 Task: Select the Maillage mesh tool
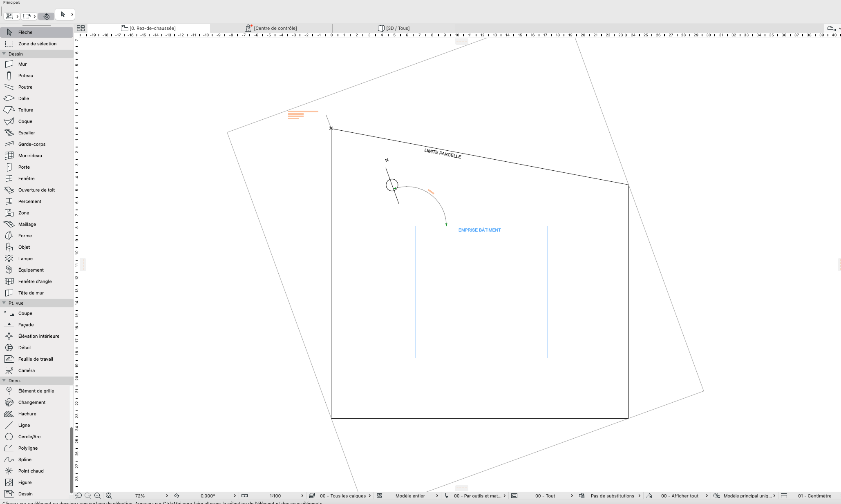pyautogui.click(x=37, y=224)
